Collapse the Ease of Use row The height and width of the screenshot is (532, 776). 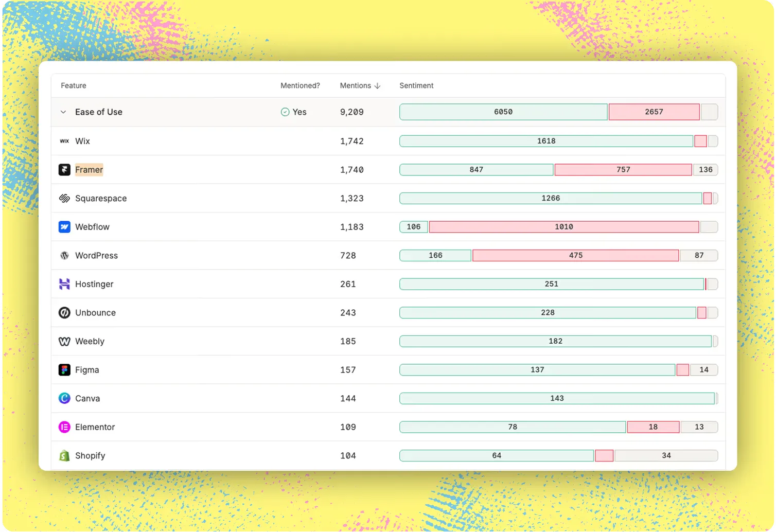[63, 112]
